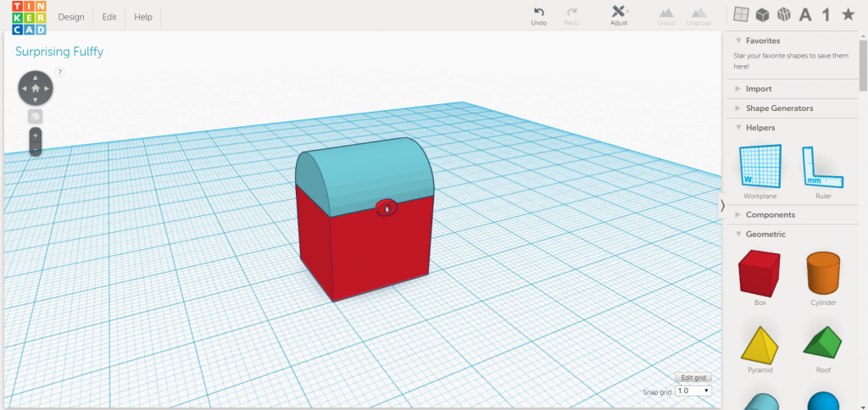
Task: Pick the orange Cylinder shape
Action: point(823,274)
